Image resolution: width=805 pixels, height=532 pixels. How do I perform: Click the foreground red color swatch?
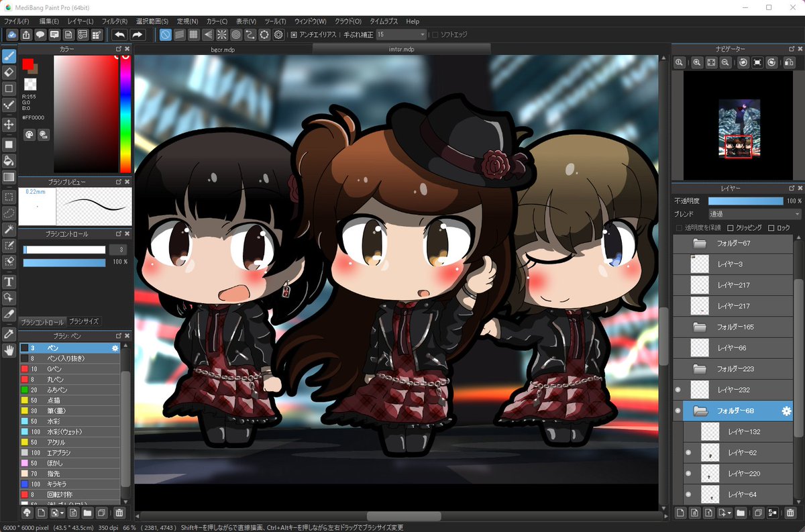[28, 64]
